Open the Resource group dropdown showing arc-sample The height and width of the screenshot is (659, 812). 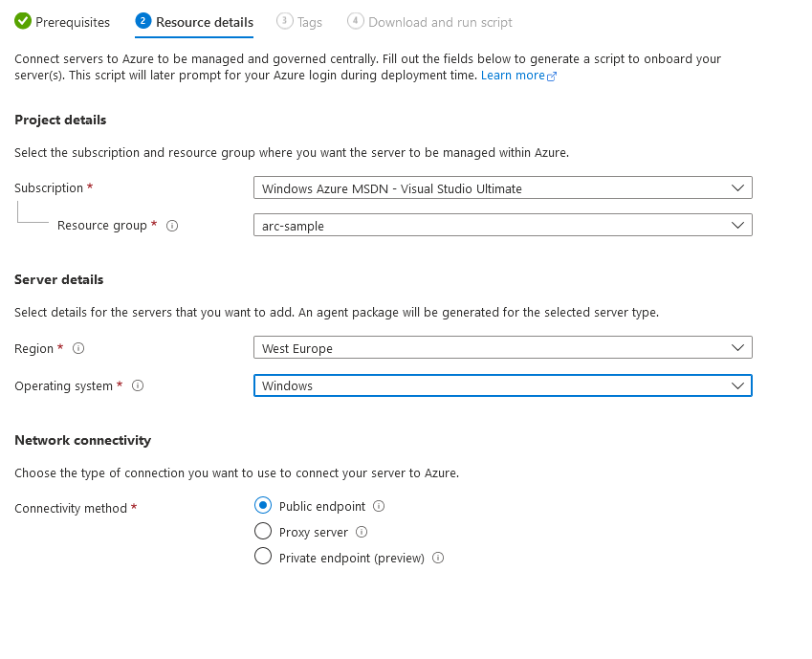(x=503, y=226)
